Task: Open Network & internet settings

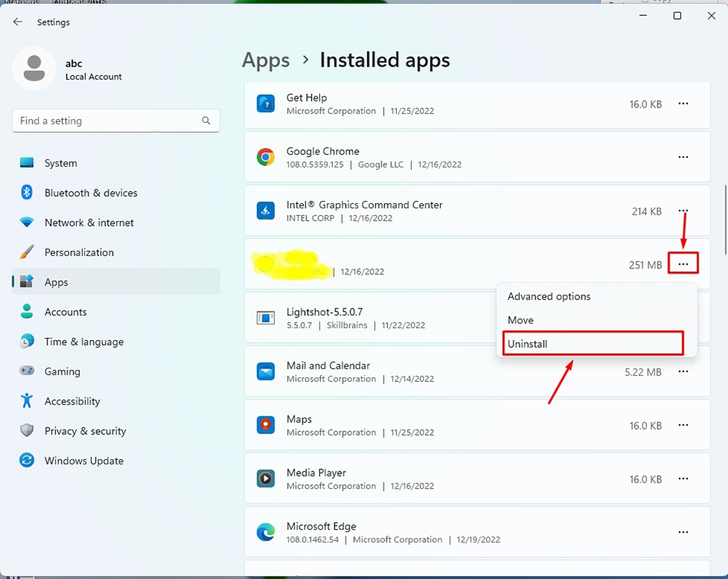Action: 116,222
